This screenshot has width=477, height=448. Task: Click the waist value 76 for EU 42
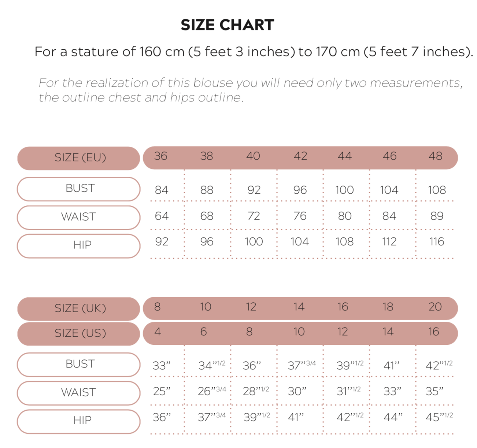(x=300, y=216)
